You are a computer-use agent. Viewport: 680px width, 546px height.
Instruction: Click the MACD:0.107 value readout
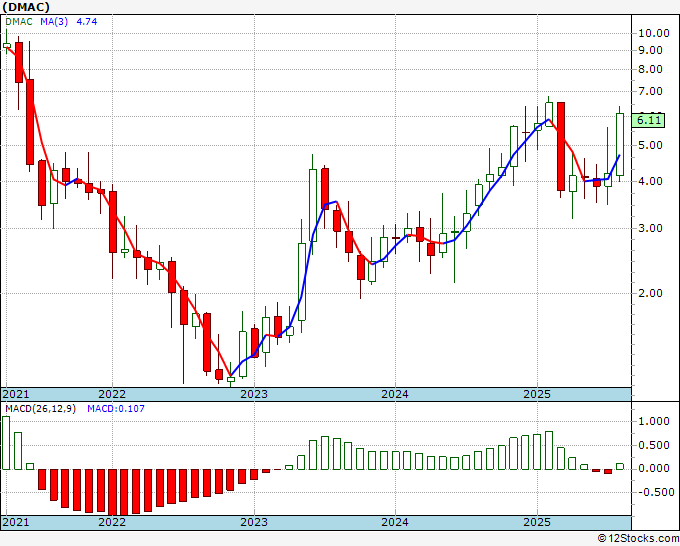[116, 409]
